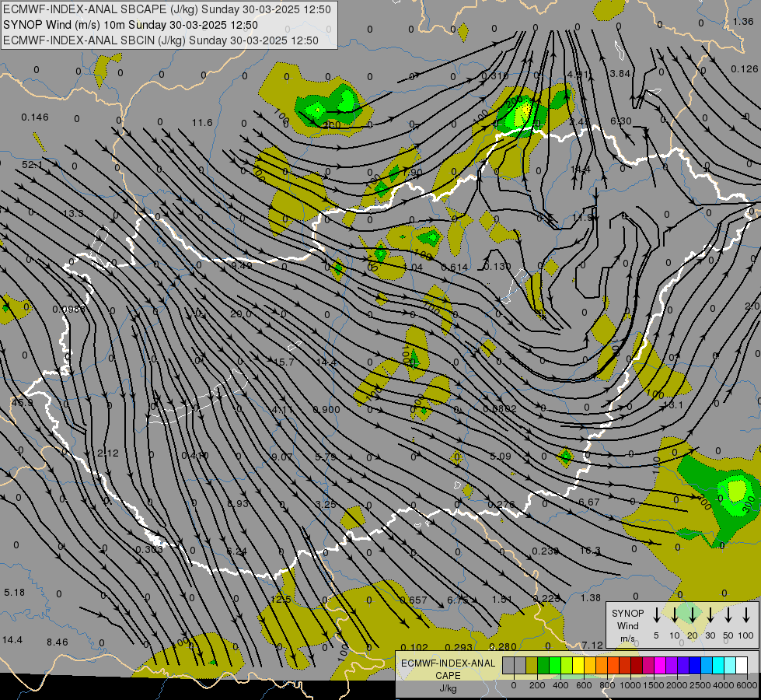Select the olive CAPE legend swatch
761x700 pixels.
click(532, 666)
